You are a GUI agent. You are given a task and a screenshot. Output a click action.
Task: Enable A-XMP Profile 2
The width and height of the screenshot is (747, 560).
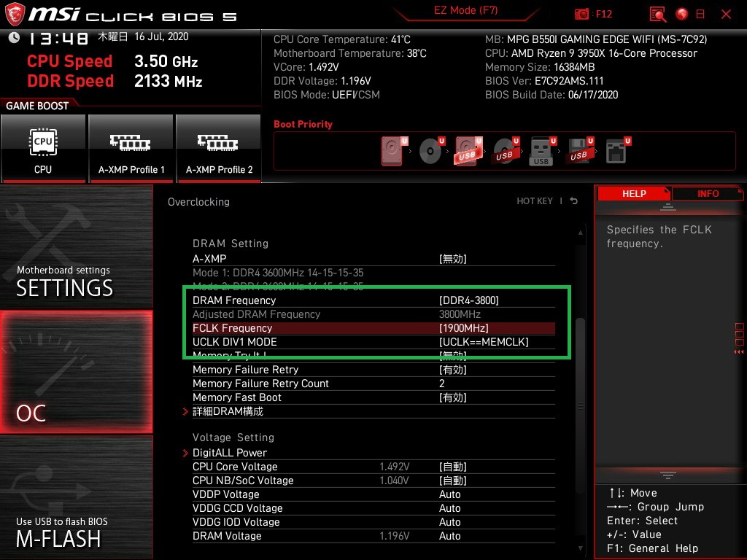219,148
